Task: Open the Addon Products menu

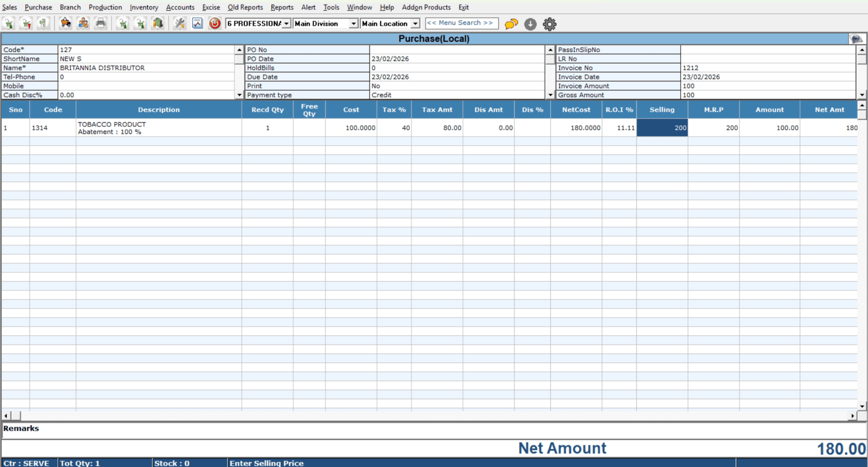Action: [x=426, y=7]
